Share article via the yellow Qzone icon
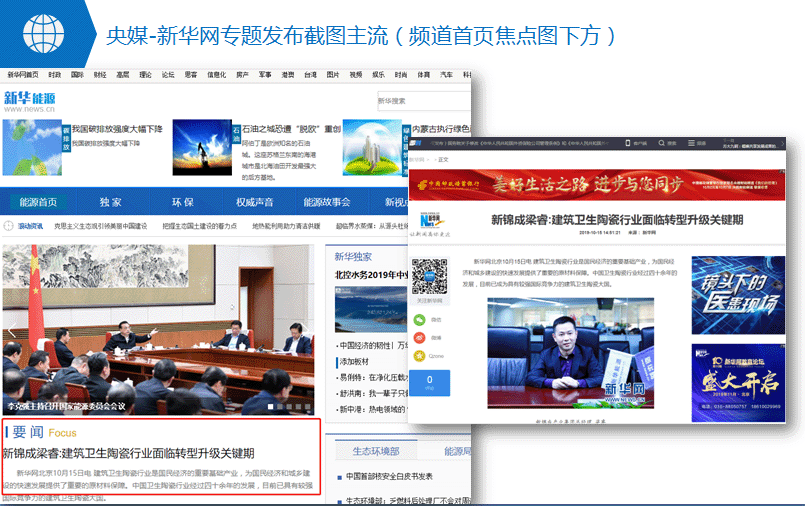The height and width of the screenshot is (506, 805). click(419, 356)
